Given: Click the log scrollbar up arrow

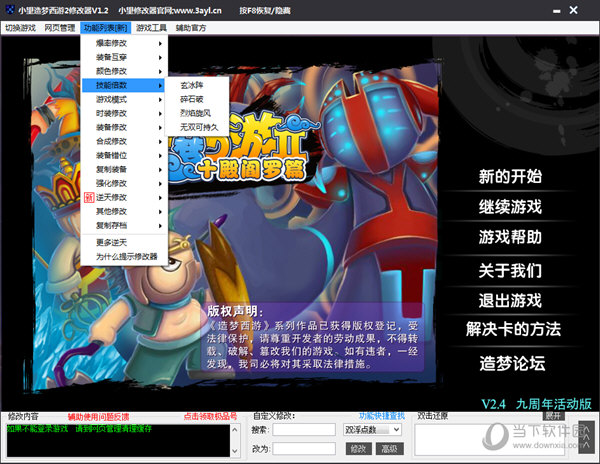Looking at the screenshot, I should (235, 430).
